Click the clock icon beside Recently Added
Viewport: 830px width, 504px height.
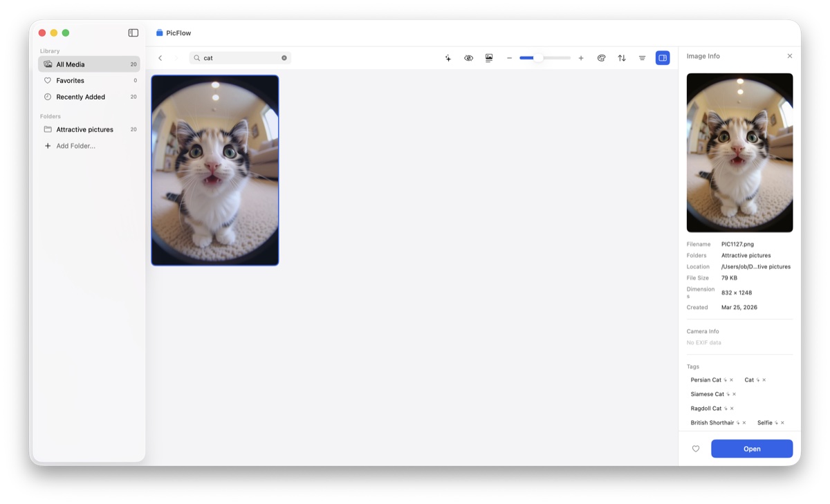tap(48, 97)
